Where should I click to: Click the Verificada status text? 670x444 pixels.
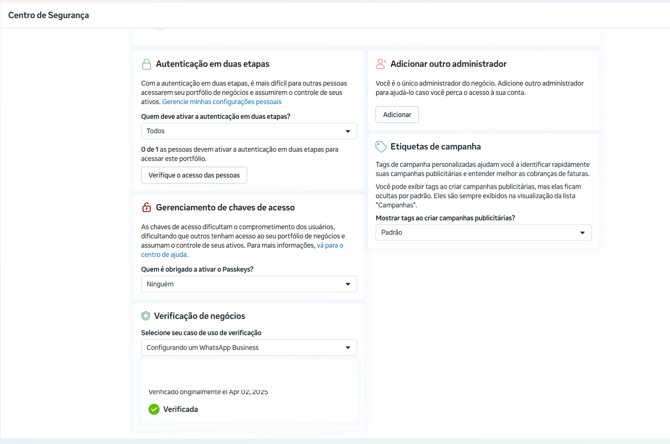pos(180,409)
